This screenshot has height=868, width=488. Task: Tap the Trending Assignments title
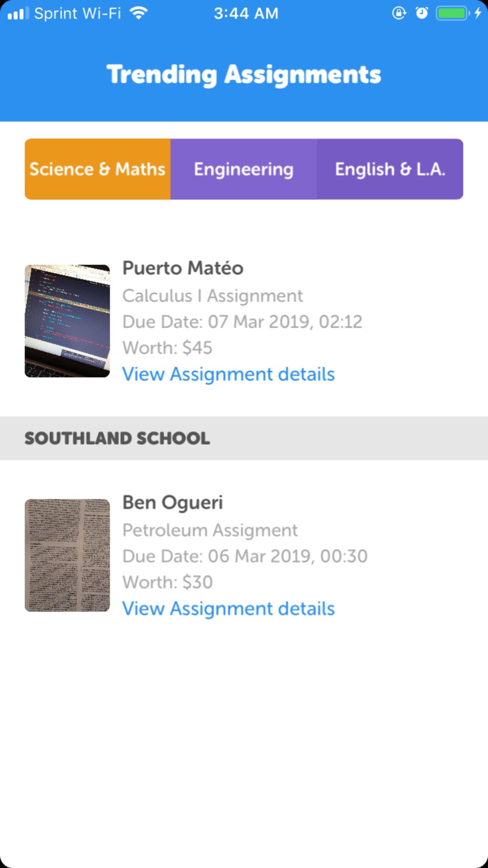point(244,75)
